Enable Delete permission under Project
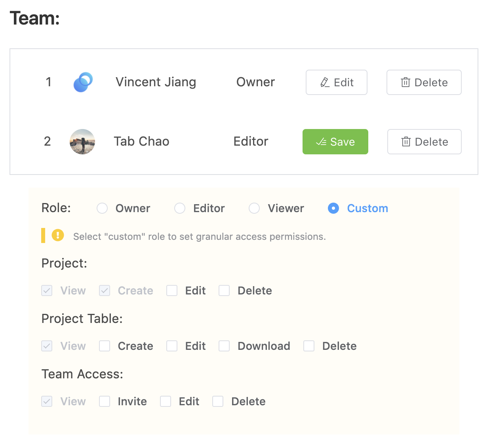This screenshot has width=495, height=448. click(x=224, y=290)
